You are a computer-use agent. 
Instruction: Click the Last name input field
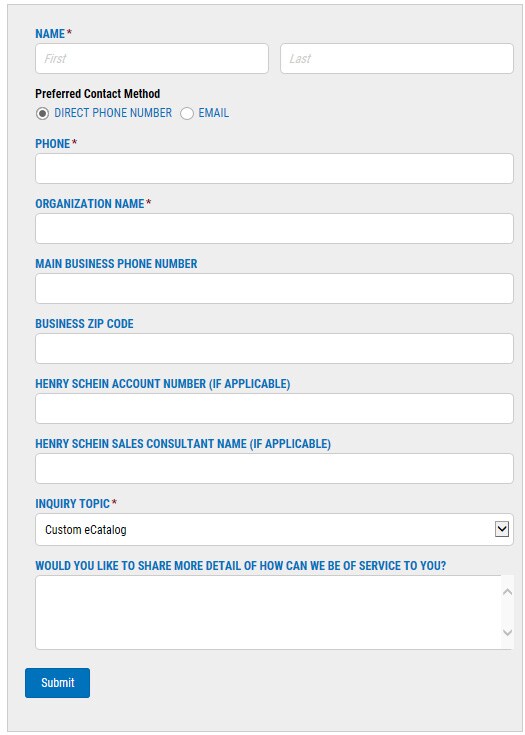[x=397, y=59]
